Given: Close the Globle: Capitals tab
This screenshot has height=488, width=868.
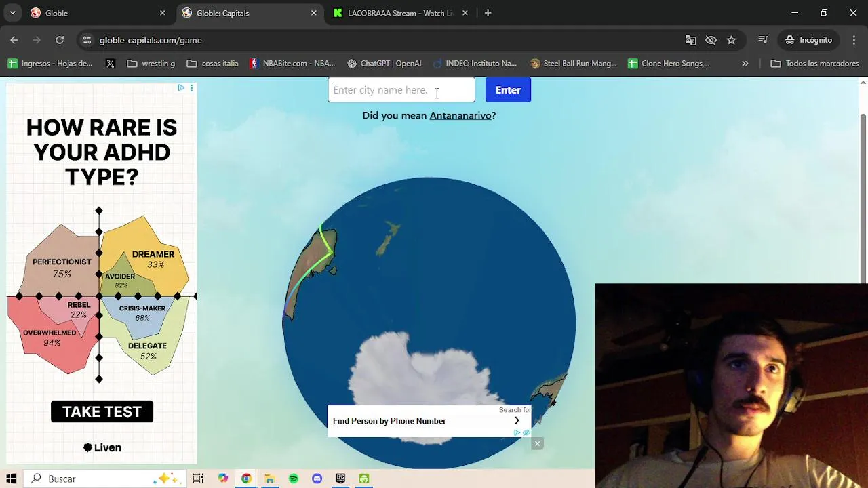Looking at the screenshot, I should click(x=313, y=13).
